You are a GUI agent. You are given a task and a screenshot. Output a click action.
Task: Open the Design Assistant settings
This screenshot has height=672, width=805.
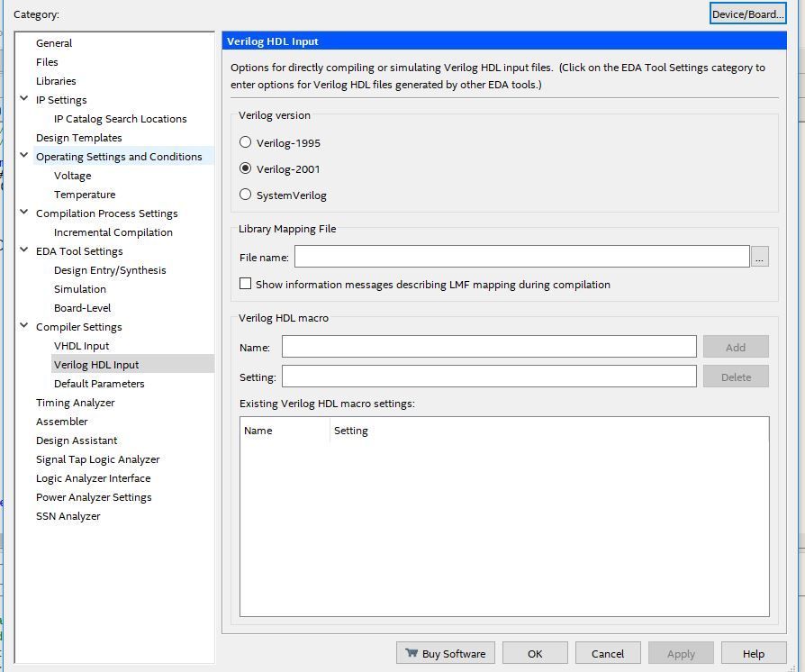coord(77,440)
